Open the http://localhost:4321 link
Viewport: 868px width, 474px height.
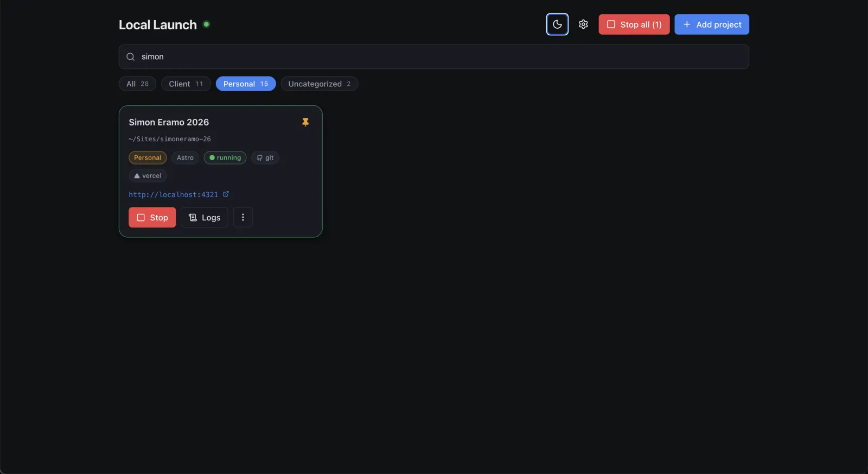point(173,194)
